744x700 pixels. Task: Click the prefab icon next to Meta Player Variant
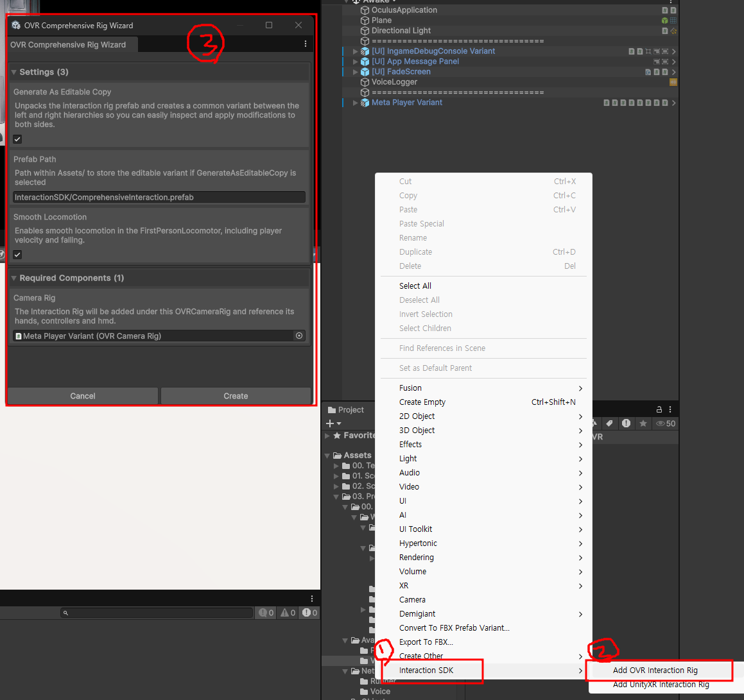tap(364, 103)
